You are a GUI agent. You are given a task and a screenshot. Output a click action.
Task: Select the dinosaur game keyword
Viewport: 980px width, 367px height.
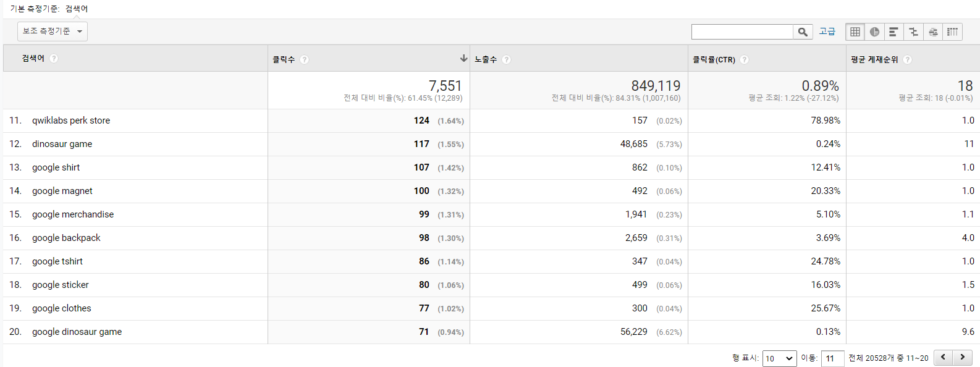tap(62, 144)
